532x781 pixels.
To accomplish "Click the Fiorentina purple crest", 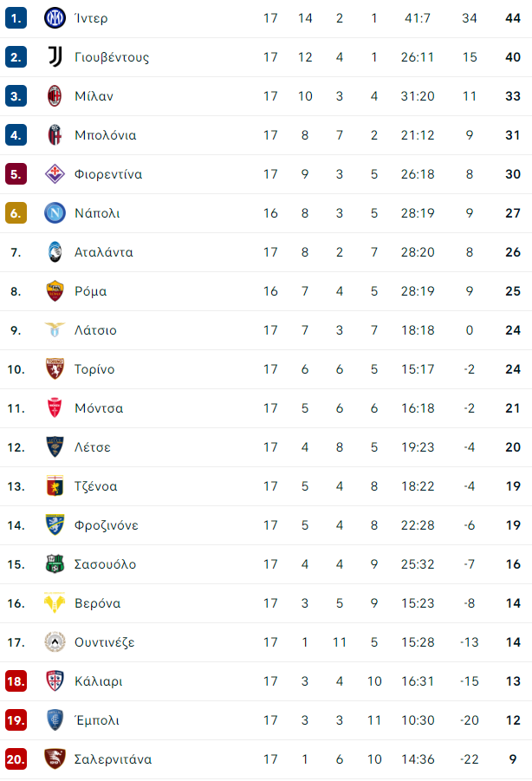I will pos(55,174).
